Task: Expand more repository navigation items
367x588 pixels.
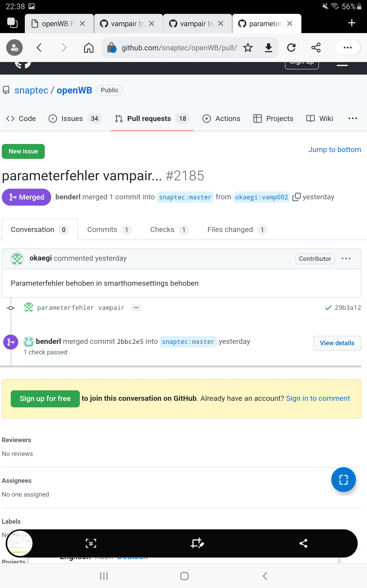Action: pyautogui.click(x=353, y=119)
